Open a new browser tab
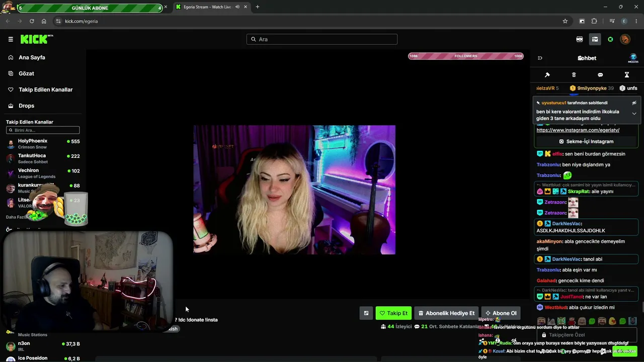 click(x=258, y=7)
